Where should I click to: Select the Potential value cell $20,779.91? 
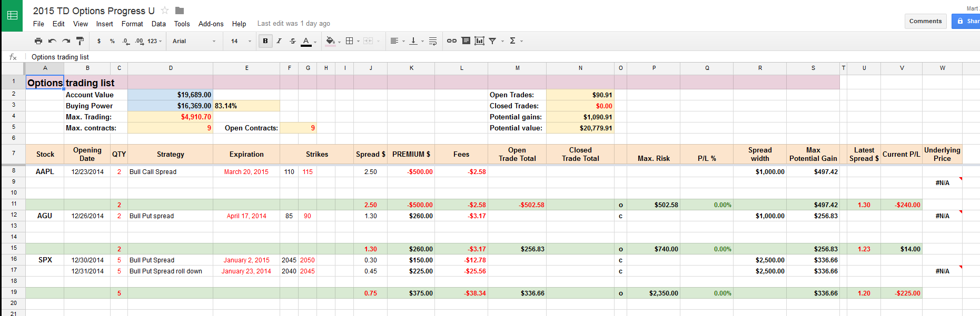[x=580, y=128]
